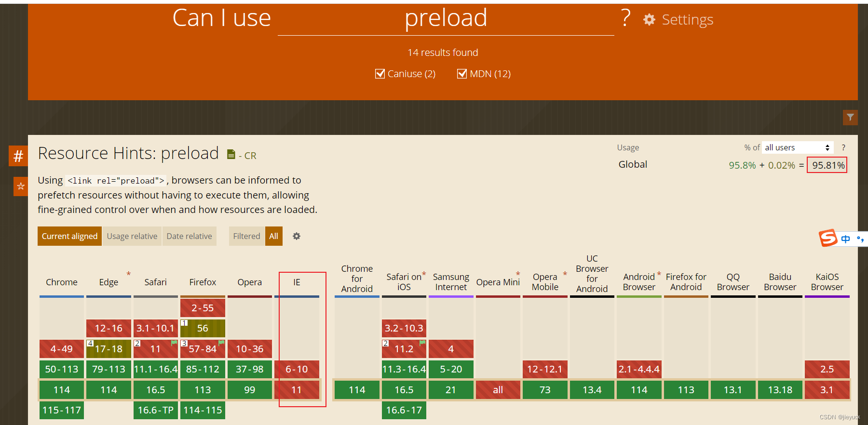Image resolution: width=868 pixels, height=425 pixels.
Task: Toggle the All browsers filter button
Action: pyautogui.click(x=273, y=236)
